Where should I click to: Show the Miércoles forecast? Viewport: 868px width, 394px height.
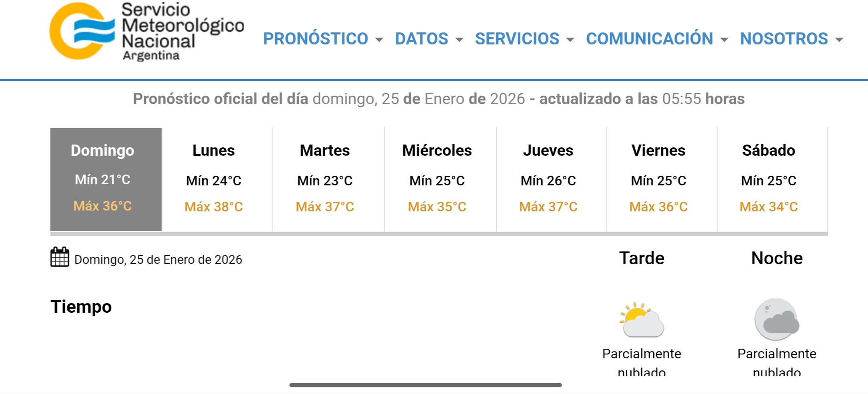[437, 179]
